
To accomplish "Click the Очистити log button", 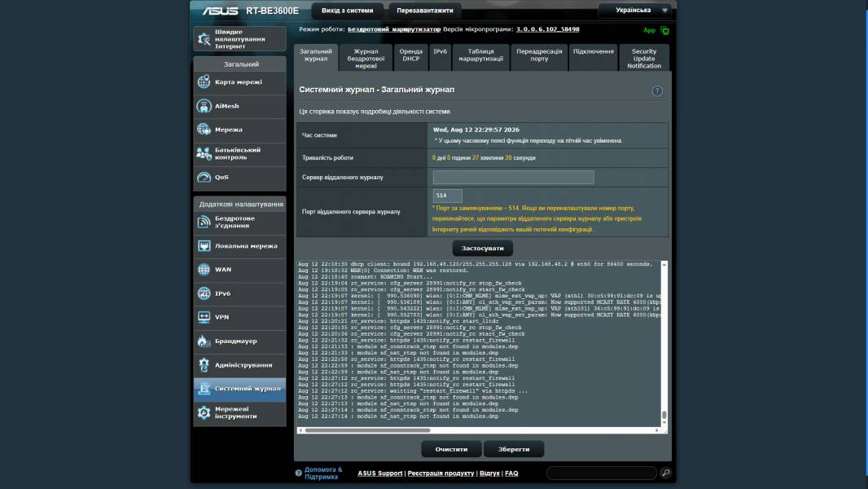I will pos(451,449).
